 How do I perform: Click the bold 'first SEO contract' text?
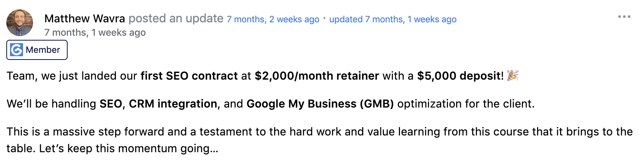click(189, 76)
